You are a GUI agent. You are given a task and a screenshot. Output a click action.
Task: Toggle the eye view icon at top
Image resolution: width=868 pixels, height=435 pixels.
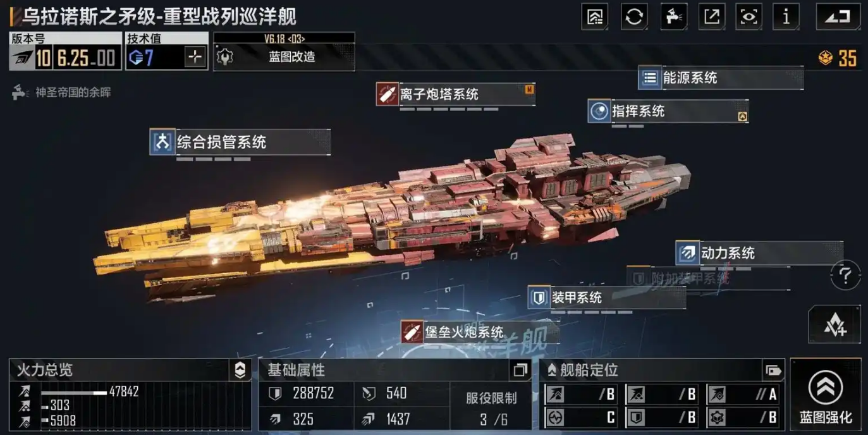749,17
